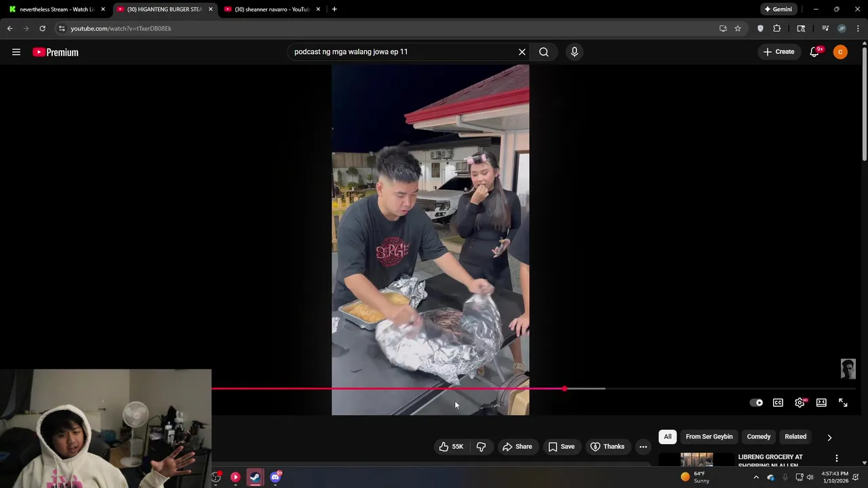Click the red progress bar scrubber knob
Image resolution: width=868 pixels, height=488 pixels.
[x=564, y=389]
